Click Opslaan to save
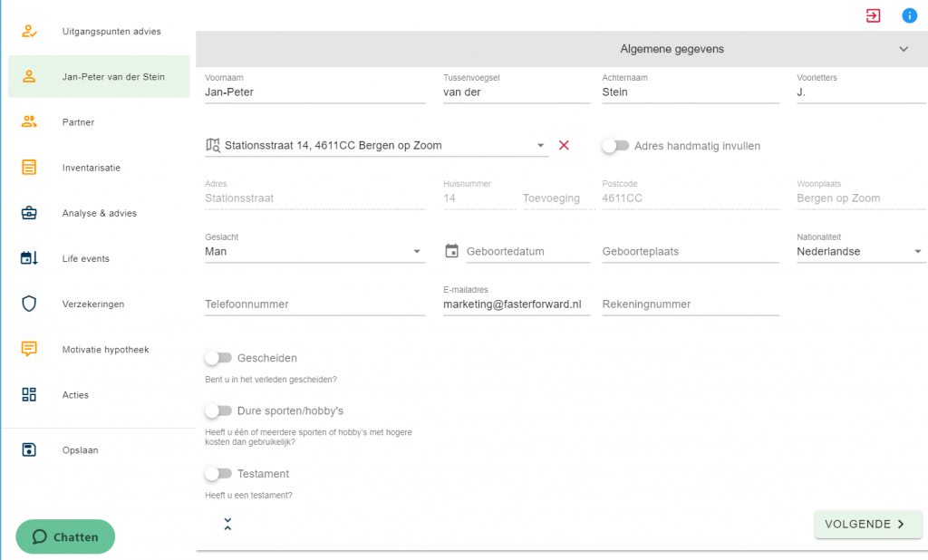 pos(99,449)
